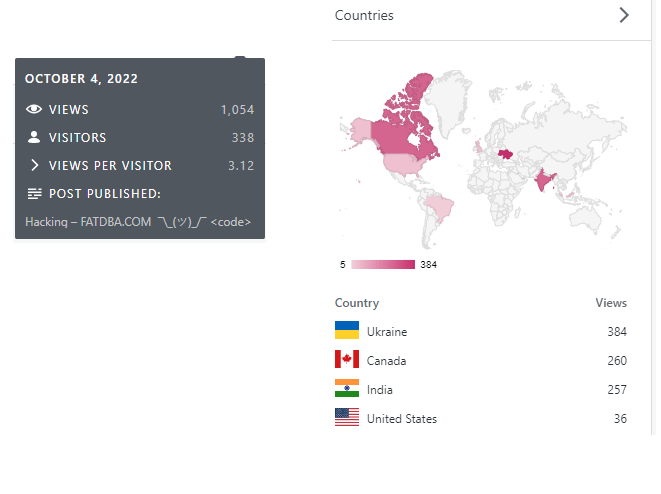
Task: Click chevron next to Views Per Visitor
Action: (x=34, y=166)
